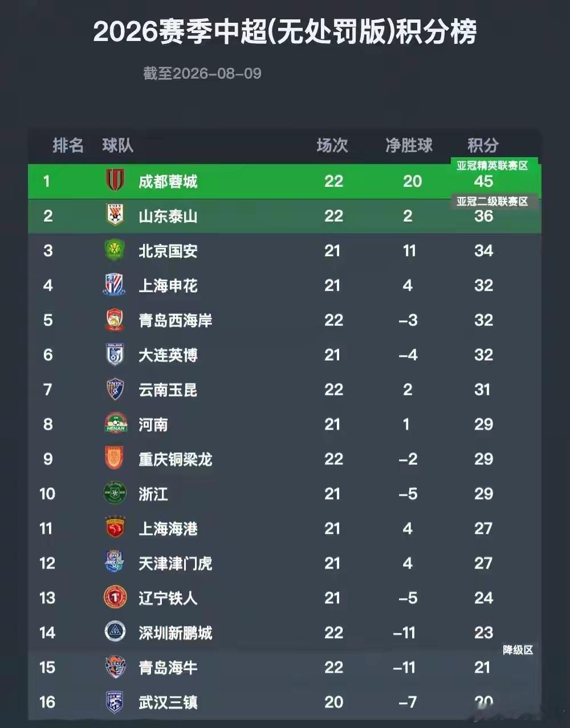Viewport: 570px width, 728px height.
Task: Click the 上海申花 team crest
Action: pos(115,285)
